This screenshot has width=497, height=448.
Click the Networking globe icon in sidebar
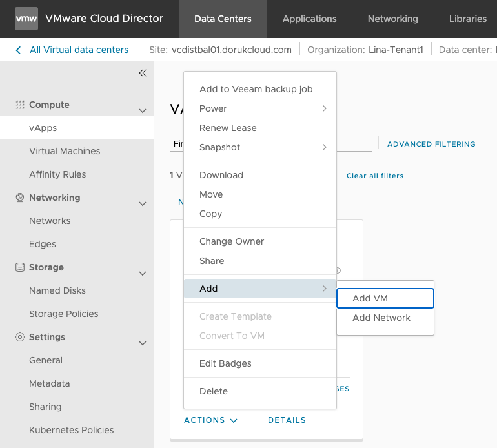[20, 198]
